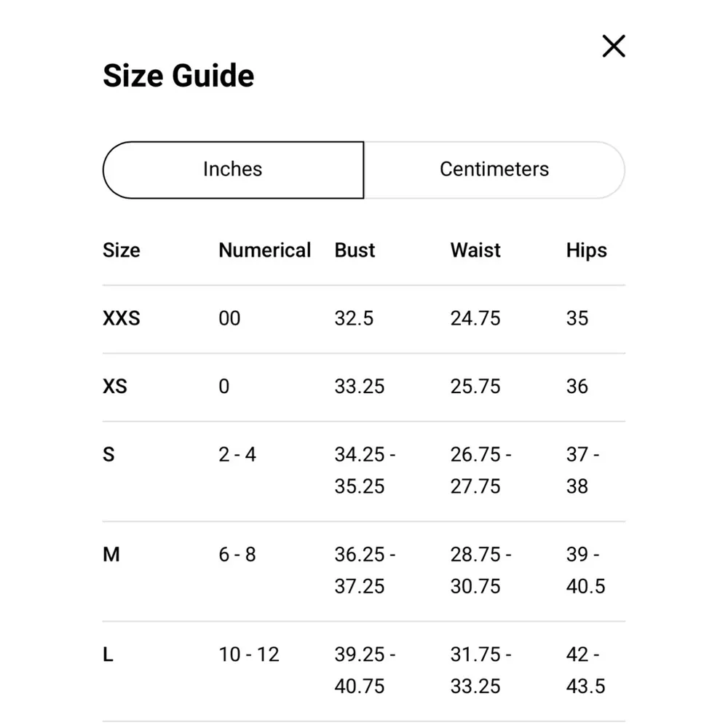
Task: Select the L size row
Action: tap(108, 654)
